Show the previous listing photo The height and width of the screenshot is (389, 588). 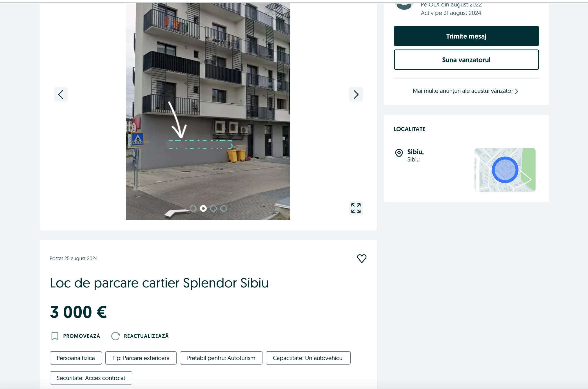(61, 94)
